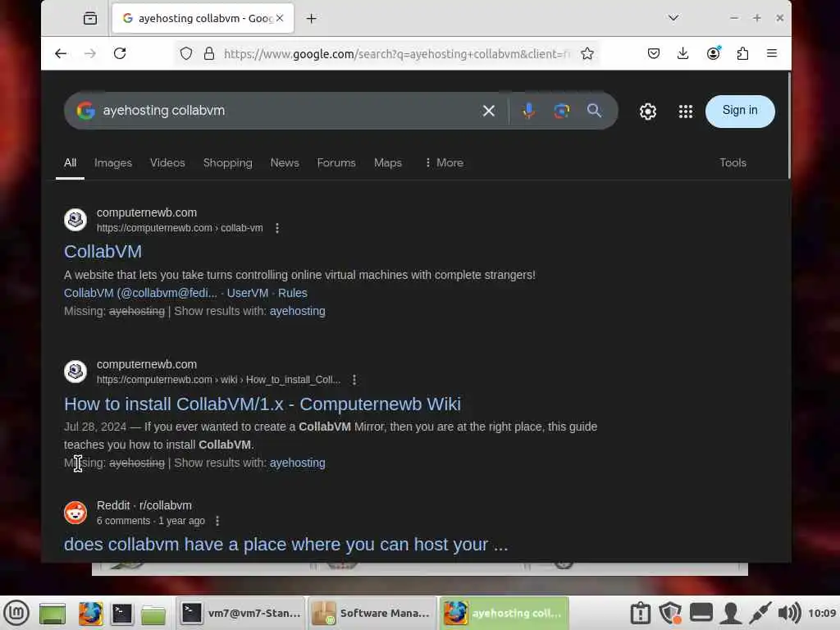Viewport: 840px width, 630px height.
Task: Open Google quick settings gear
Action: (648, 112)
